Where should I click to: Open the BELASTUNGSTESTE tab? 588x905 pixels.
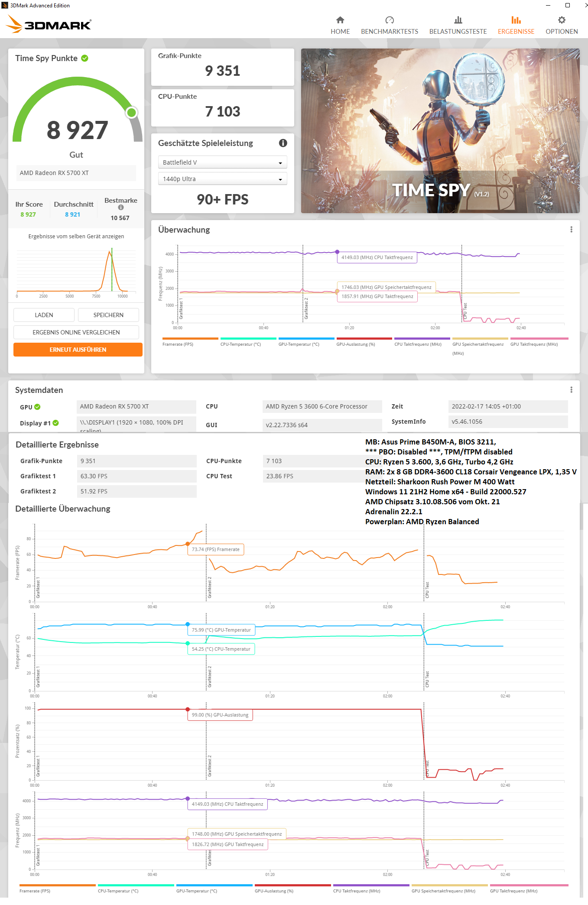pyautogui.click(x=458, y=26)
